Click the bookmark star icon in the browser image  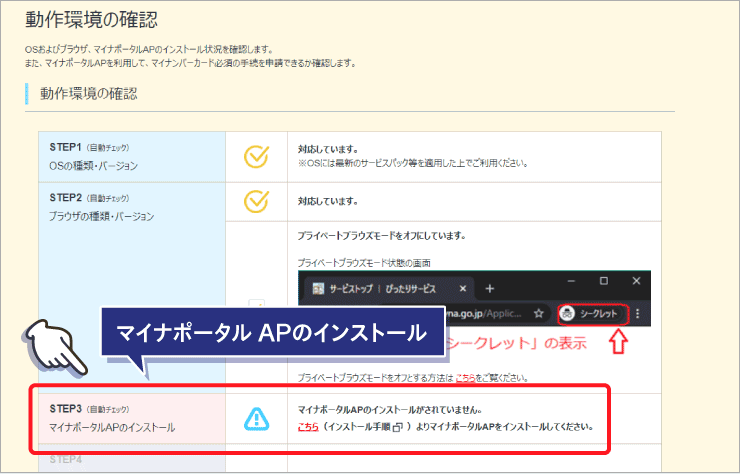click(538, 313)
